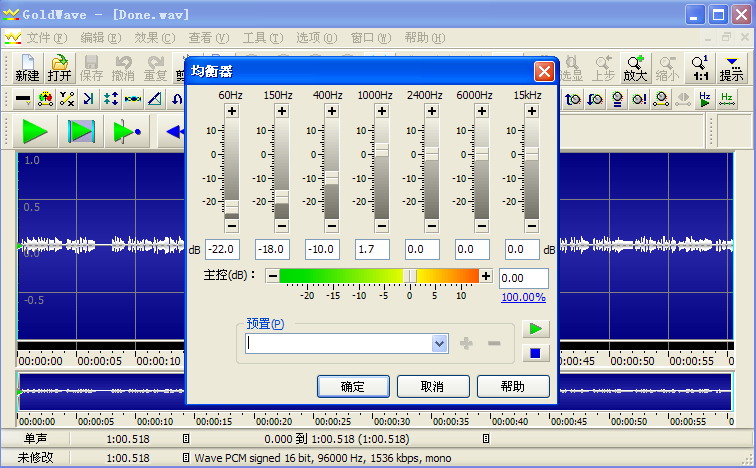Viewport: 756px width, 468px height.
Task: Click the 1000Hz band slider handle
Action: click(x=382, y=150)
